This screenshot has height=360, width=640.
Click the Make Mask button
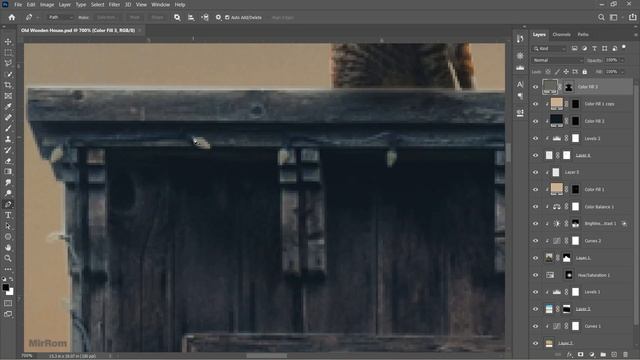pos(134,18)
